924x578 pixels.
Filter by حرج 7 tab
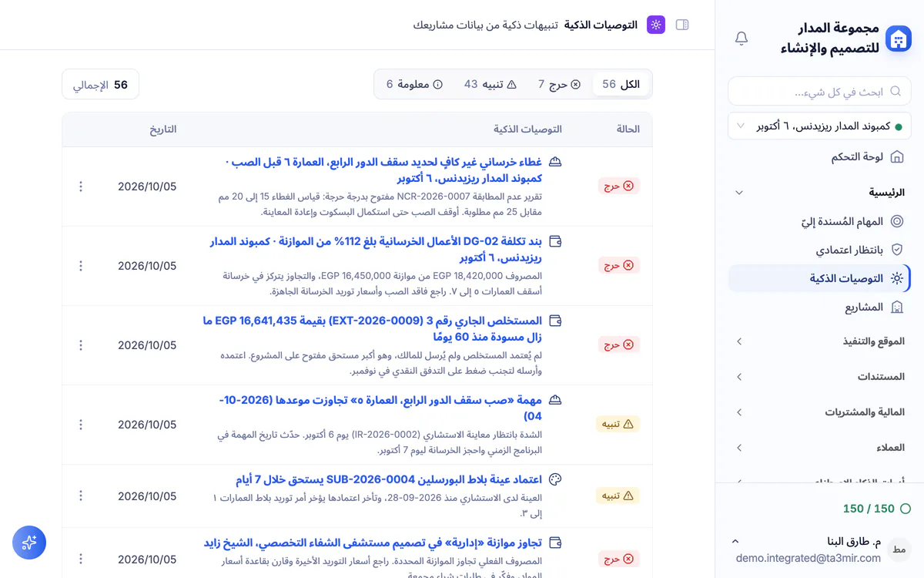[560, 84]
